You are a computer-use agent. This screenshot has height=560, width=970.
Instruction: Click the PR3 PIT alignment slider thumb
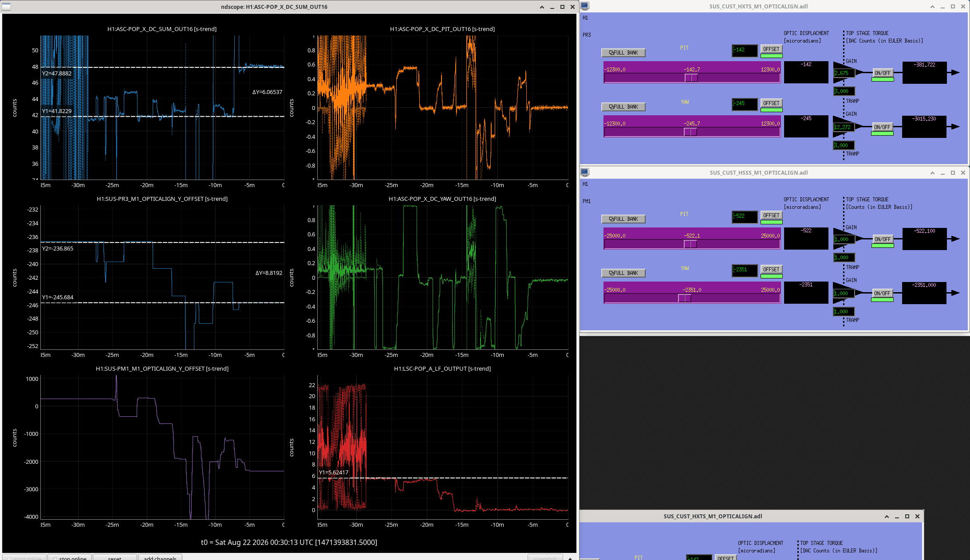coord(691,78)
